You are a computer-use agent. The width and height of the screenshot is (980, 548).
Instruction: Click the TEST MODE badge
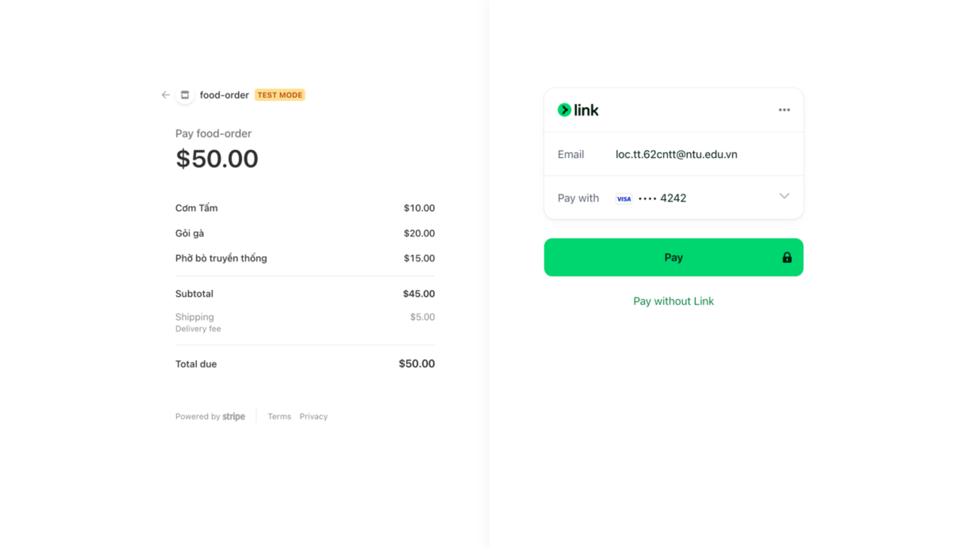click(280, 95)
